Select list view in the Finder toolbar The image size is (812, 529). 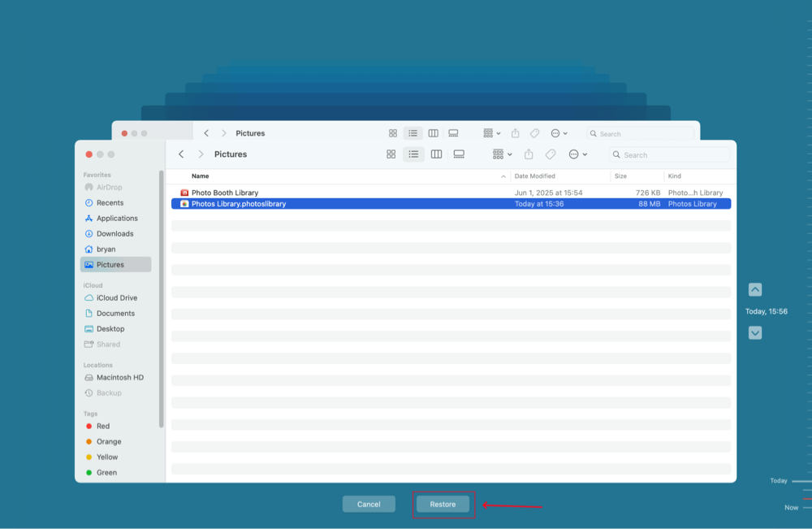413,154
